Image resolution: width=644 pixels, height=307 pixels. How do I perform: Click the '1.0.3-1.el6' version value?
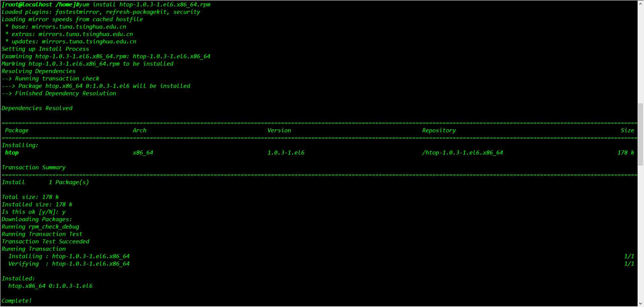coord(286,152)
